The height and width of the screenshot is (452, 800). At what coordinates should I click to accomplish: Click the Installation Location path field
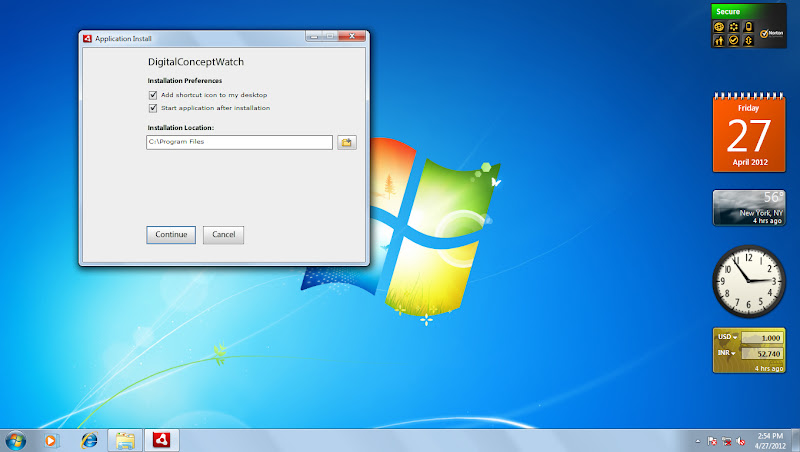coord(239,142)
